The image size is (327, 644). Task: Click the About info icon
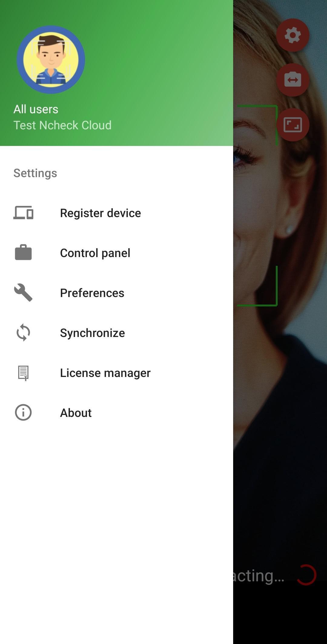(23, 413)
